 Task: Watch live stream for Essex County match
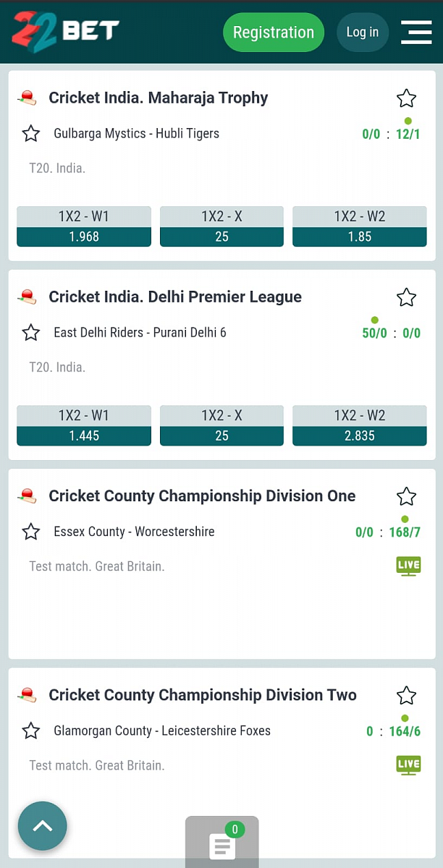(x=408, y=566)
